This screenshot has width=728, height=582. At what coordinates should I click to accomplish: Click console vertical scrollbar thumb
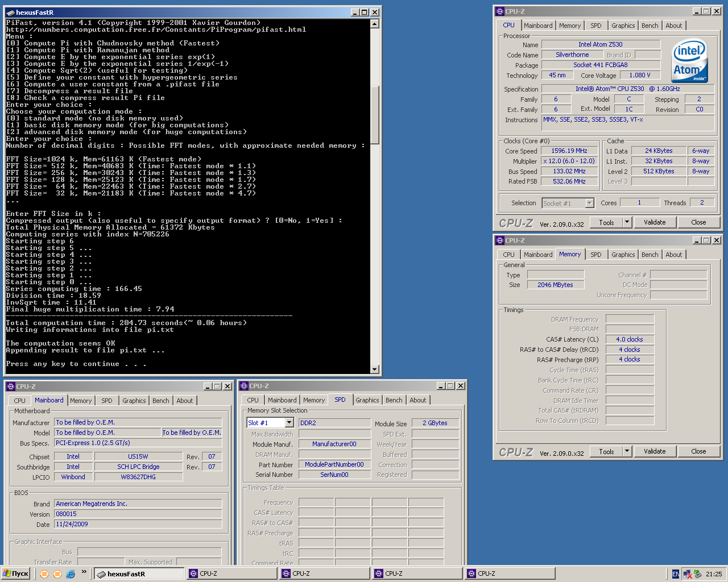pyautogui.click(x=374, y=115)
